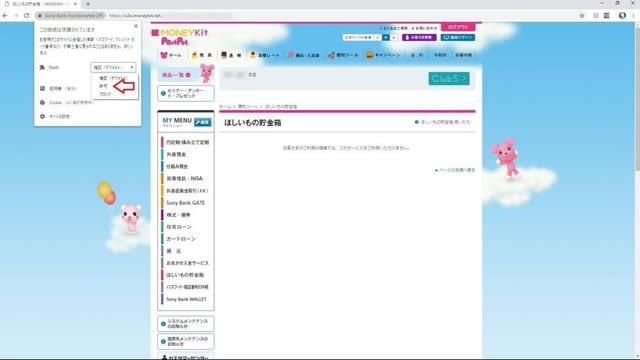Screen dimensions: 640x360
Task: Close the site information popup
Action: [x=136, y=26]
